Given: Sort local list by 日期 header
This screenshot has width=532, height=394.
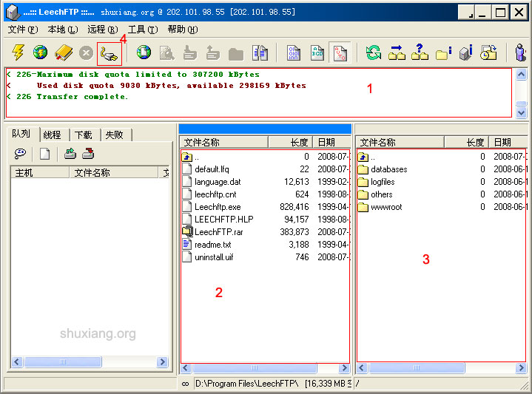Looking at the screenshot, I should point(331,142).
